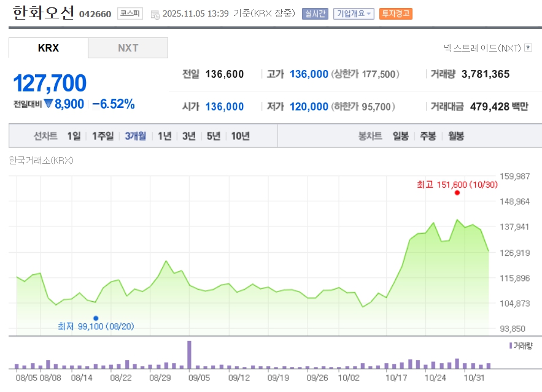Image resolution: width=542 pixels, height=392 pixels.
Task: Click the tallest volume bar near 09/05
Action: [189, 355]
